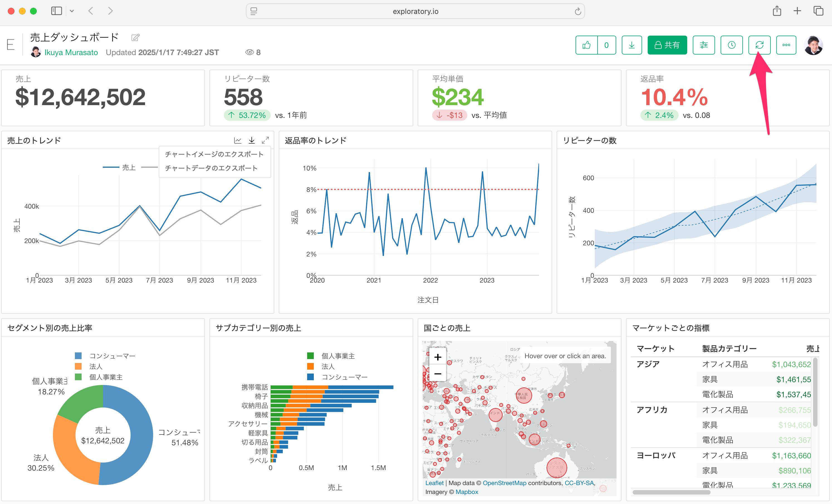Click Safari sidebar dropdown chevron
The width and height of the screenshot is (832, 504).
[72, 11]
